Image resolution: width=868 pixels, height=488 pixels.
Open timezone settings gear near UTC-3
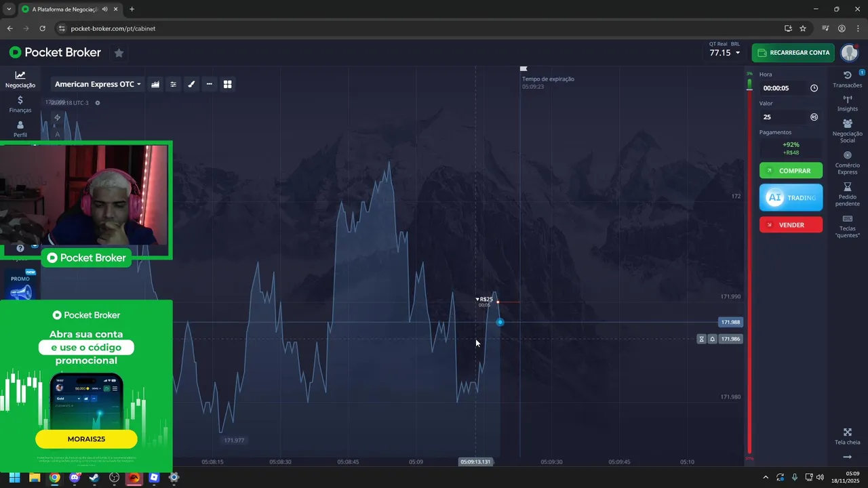click(98, 103)
